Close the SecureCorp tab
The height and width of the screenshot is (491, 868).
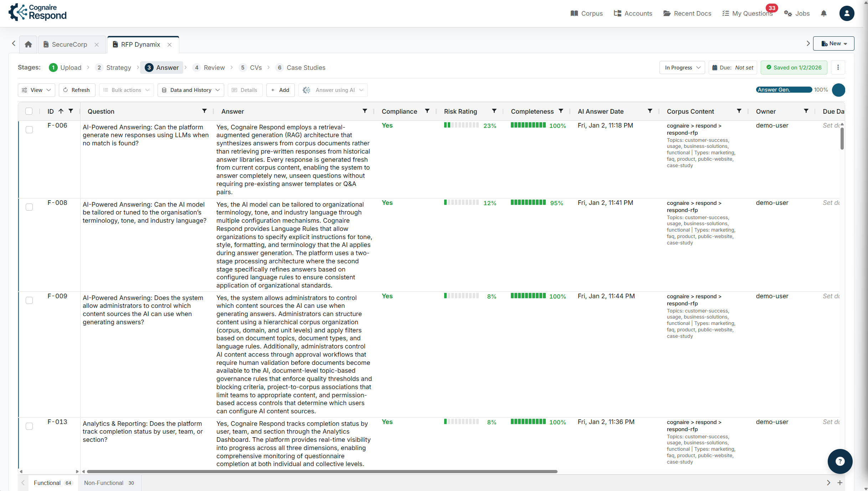coord(97,45)
